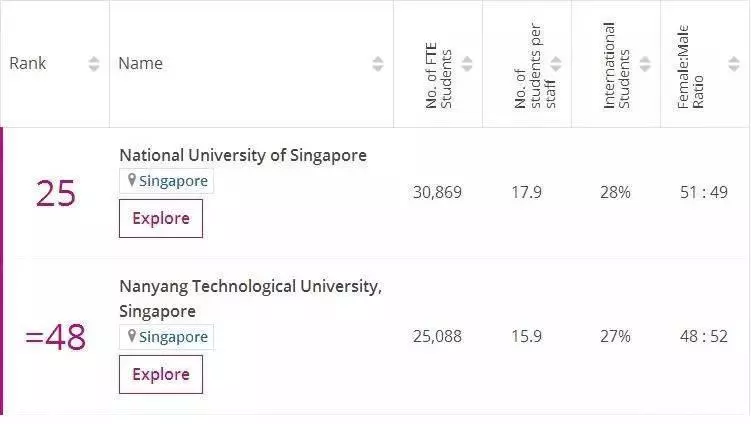
Task: Click the International Students header label
Action: 616,66
